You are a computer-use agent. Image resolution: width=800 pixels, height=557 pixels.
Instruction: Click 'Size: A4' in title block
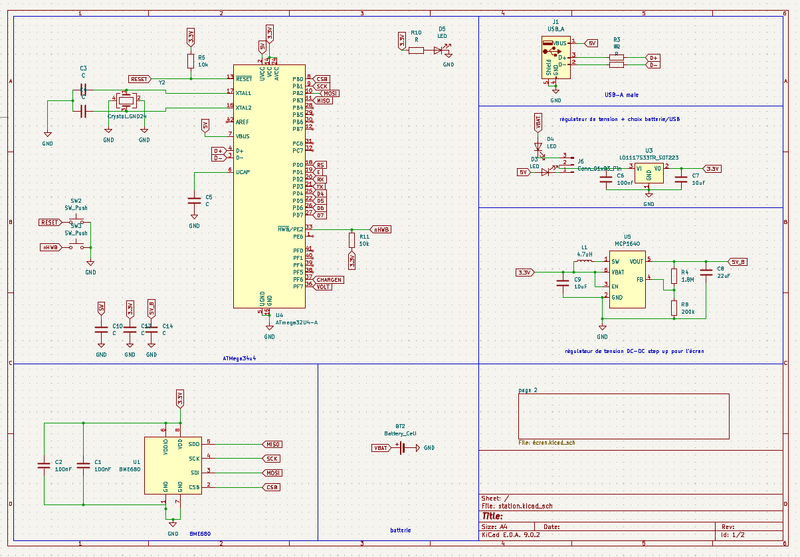(x=494, y=526)
